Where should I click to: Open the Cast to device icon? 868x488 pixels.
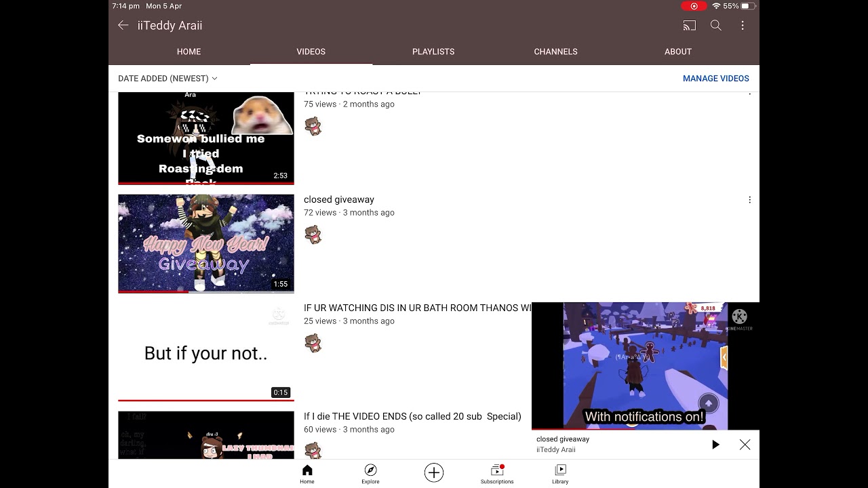(690, 26)
